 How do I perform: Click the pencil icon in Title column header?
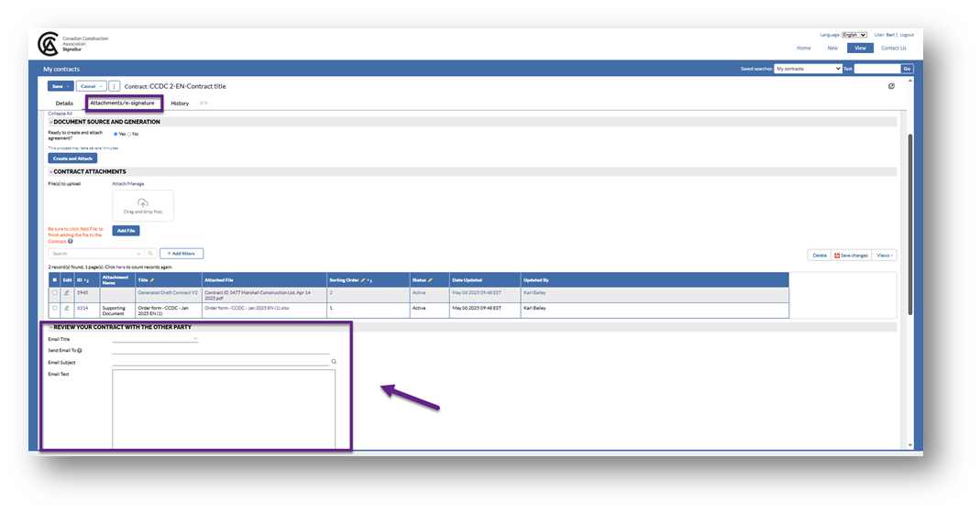[x=153, y=279]
